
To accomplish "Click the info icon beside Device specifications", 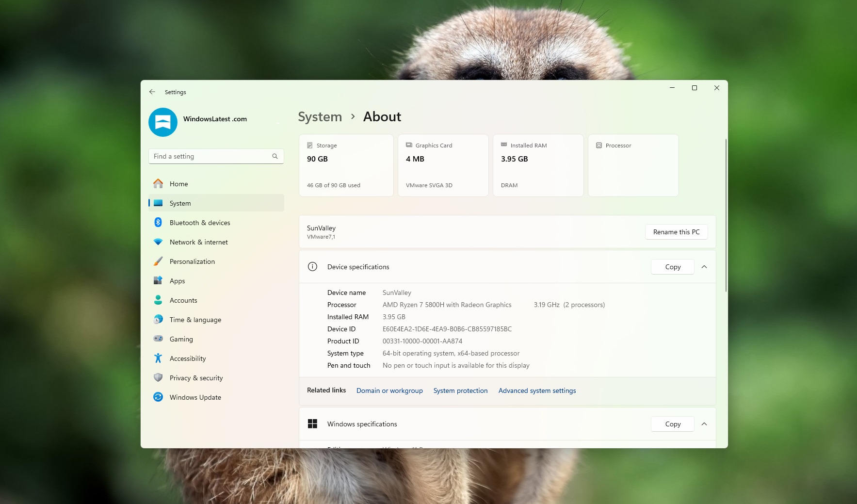I will 312,266.
